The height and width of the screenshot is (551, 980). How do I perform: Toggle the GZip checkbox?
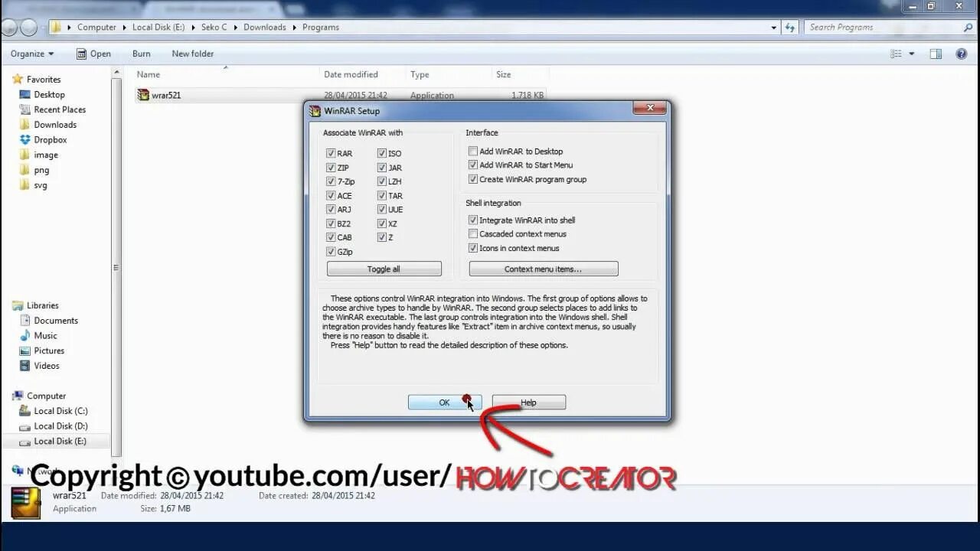[331, 252]
